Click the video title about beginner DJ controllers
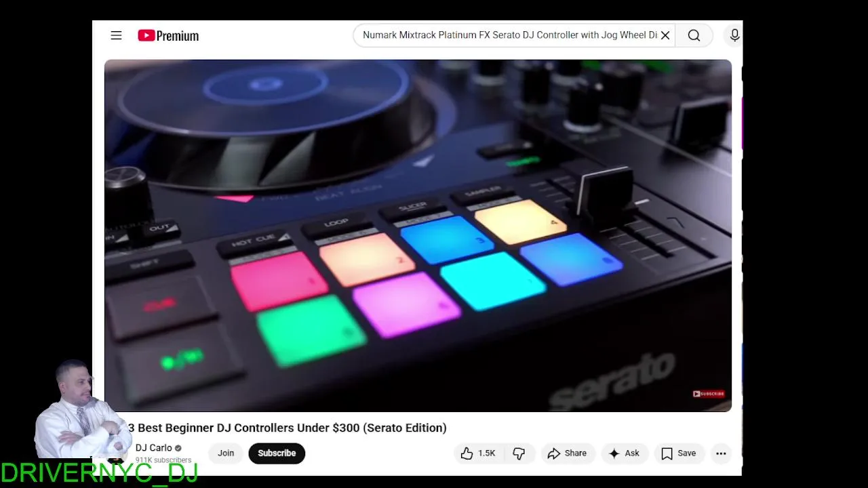This screenshot has height=488, width=868. (288, 428)
